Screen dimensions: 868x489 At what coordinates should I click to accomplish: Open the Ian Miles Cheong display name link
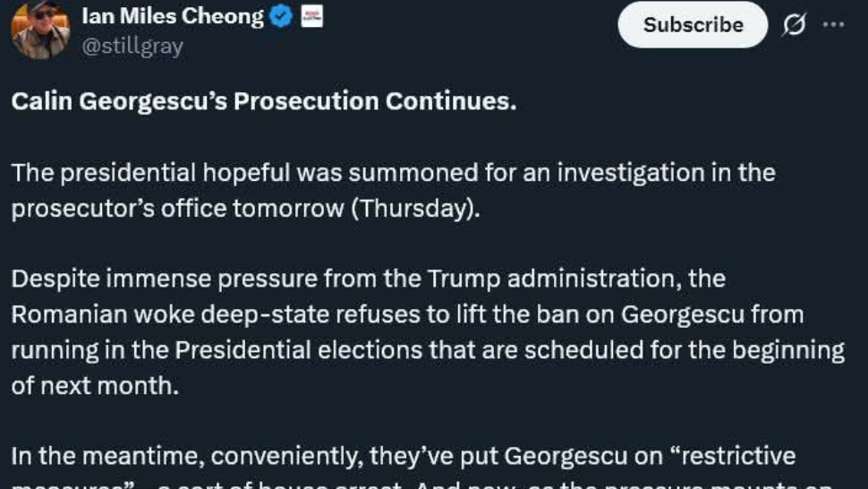tap(173, 16)
